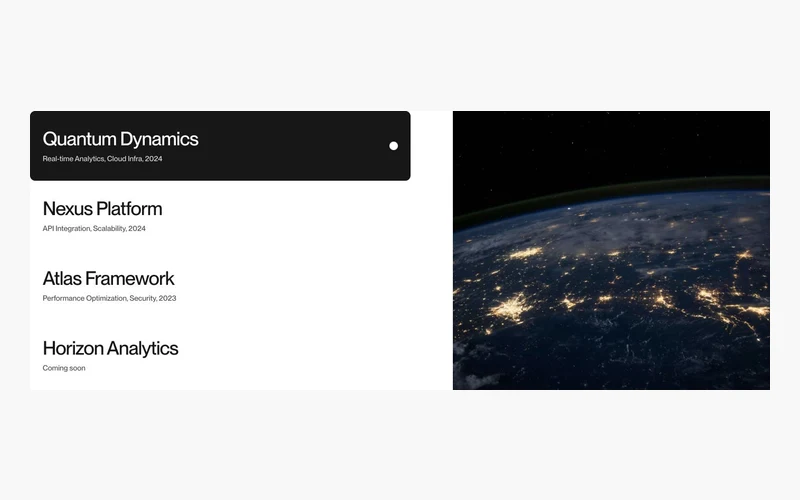Click the white dot indicator on Quantum Dynamics
The height and width of the screenshot is (500, 800).
(393, 146)
